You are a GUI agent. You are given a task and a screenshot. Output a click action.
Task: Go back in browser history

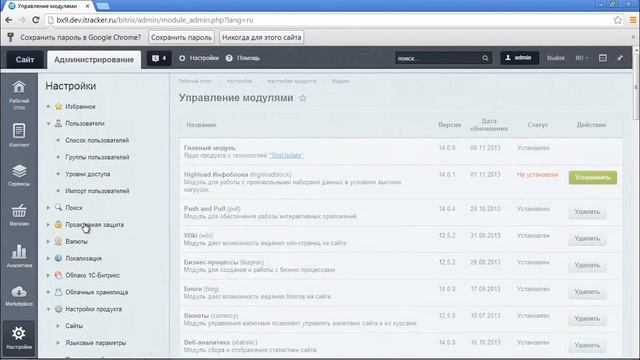point(9,20)
